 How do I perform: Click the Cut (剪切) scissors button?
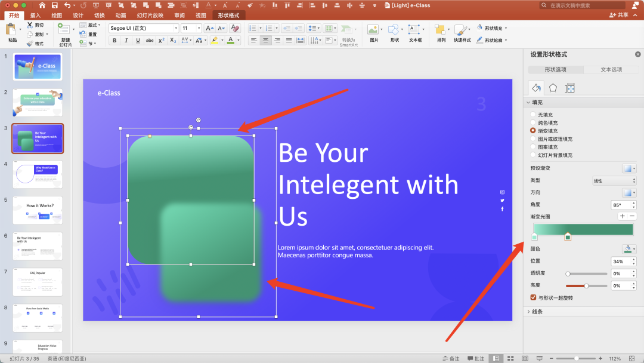[35, 25]
